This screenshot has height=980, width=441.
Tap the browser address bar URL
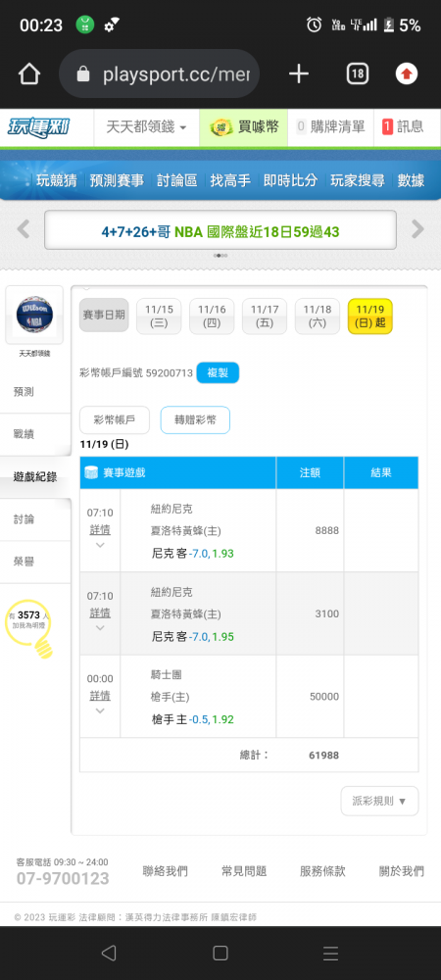tap(176, 75)
